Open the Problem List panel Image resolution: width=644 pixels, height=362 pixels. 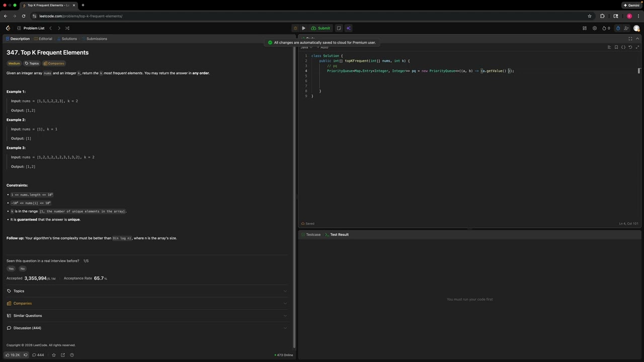pos(31,28)
